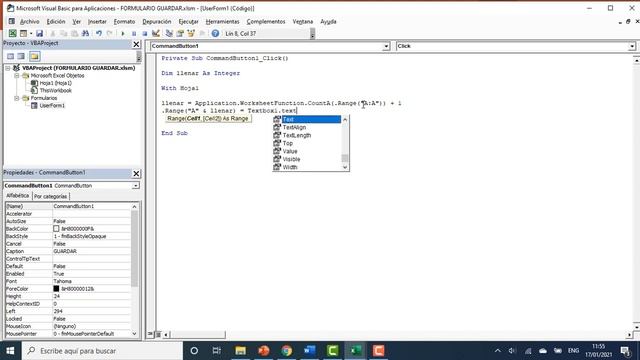Click the Paste clipboard icon

tap(74, 33)
